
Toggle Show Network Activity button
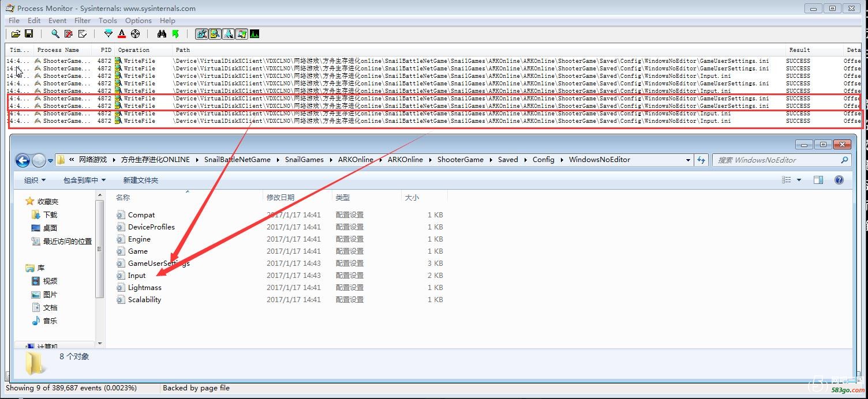click(x=228, y=34)
